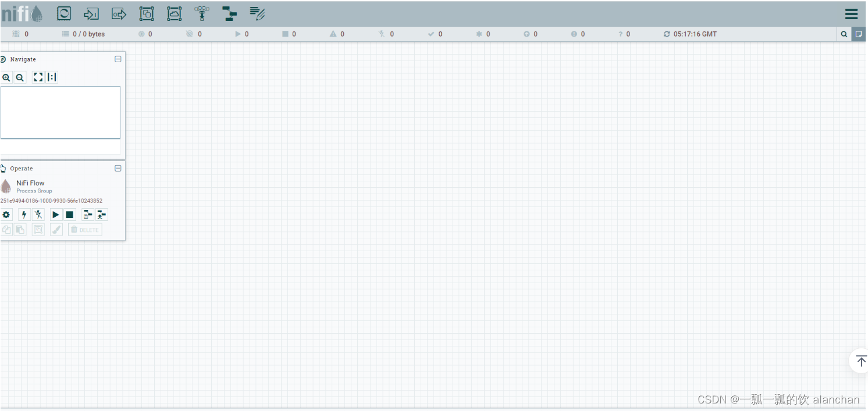The width and height of the screenshot is (868, 411).
Task: Click the Navigate panel title
Action: 23,59
